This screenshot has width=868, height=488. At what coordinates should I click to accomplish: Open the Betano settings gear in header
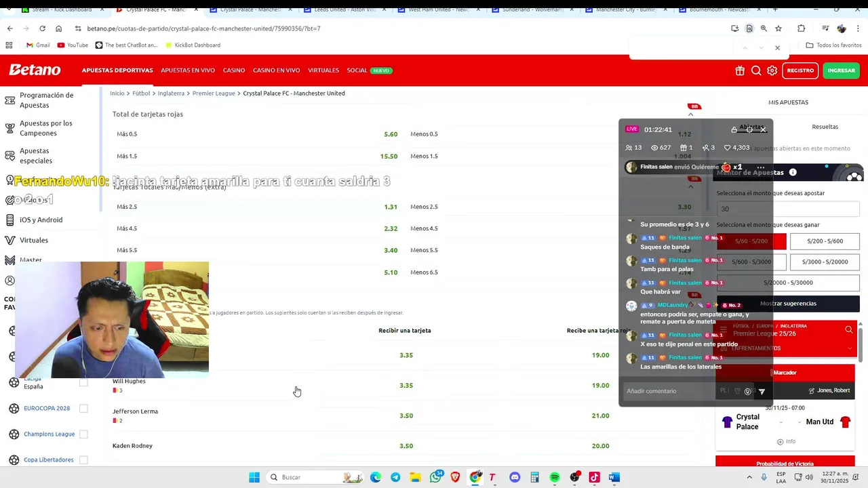[x=772, y=70]
